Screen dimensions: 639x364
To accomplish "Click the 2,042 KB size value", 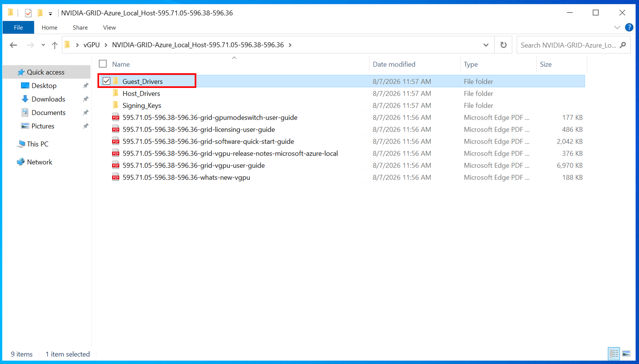I will [x=569, y=142].
